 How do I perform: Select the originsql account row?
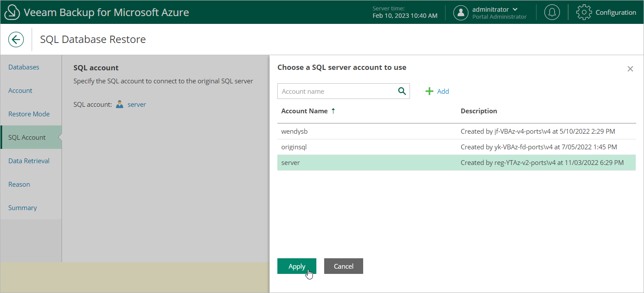pos(456,147)
